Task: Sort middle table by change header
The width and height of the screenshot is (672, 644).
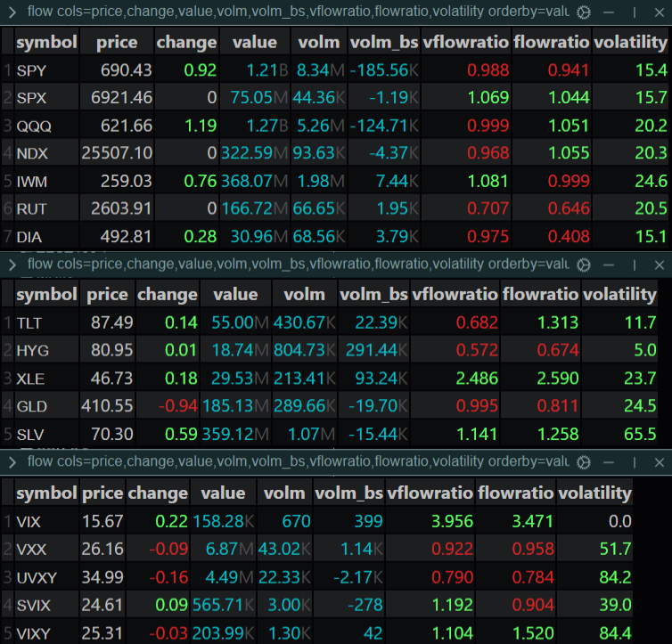Action: coord(168,295)
